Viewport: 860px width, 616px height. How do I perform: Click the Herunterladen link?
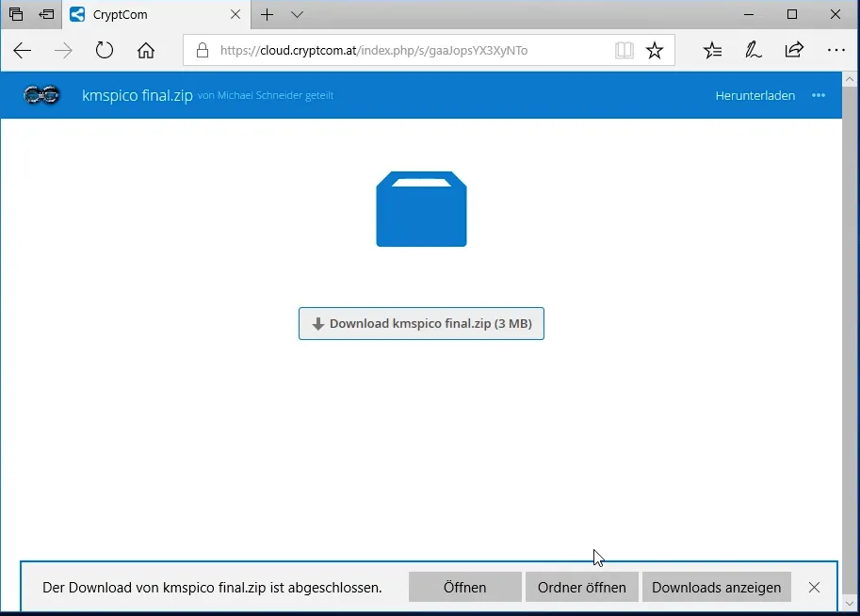[755, 95]
